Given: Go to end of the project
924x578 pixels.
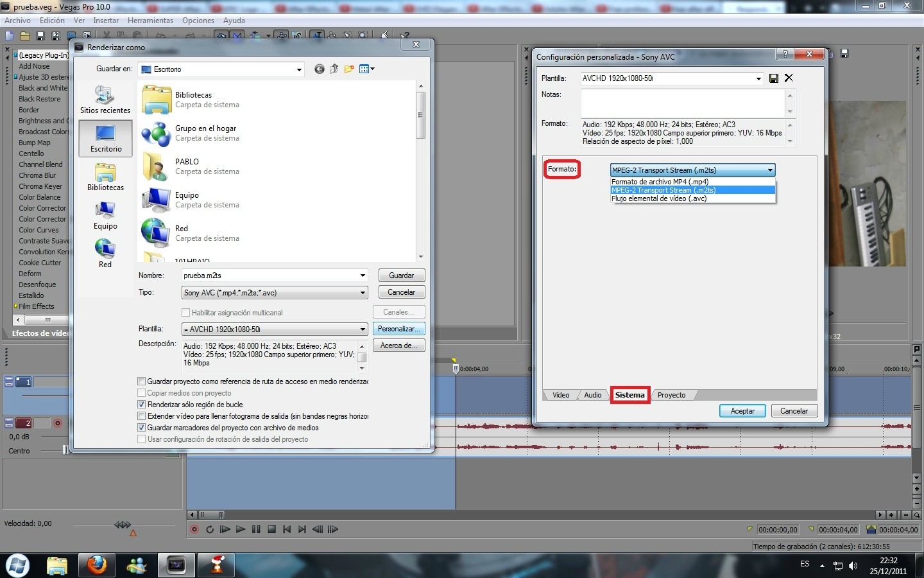Looking at the screenshot, I should point(302,529).
